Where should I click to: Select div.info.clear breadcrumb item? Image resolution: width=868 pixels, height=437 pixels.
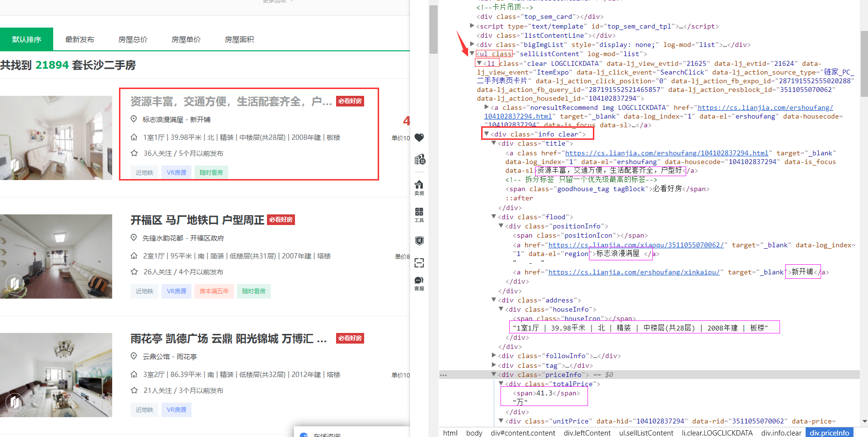tap(781, 433)
